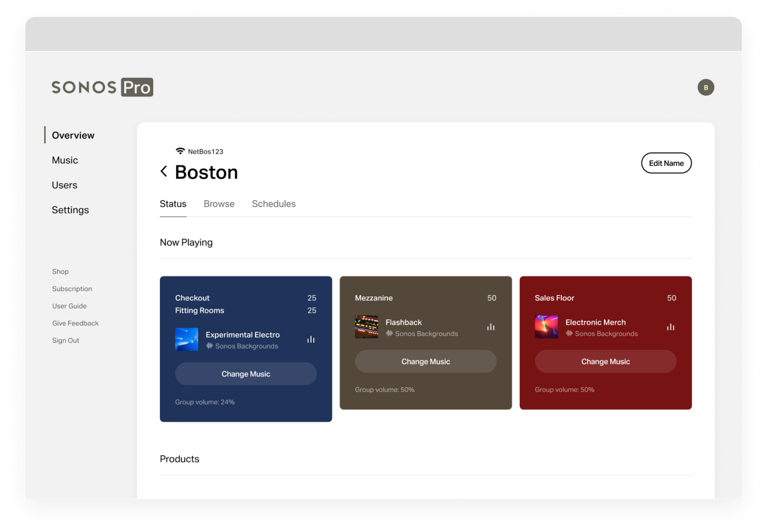Open the Shop link

pos(60,272)
